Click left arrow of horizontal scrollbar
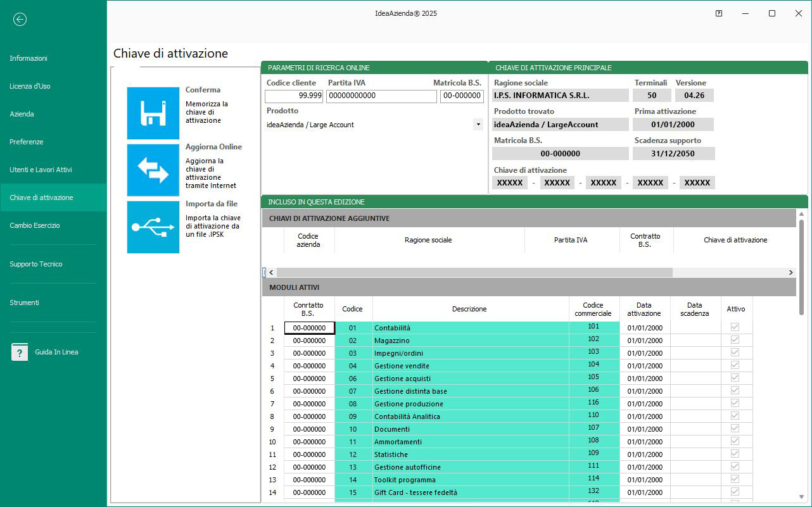Image resolution: width=812 pixels, height=507 pixels. [271, 272]
